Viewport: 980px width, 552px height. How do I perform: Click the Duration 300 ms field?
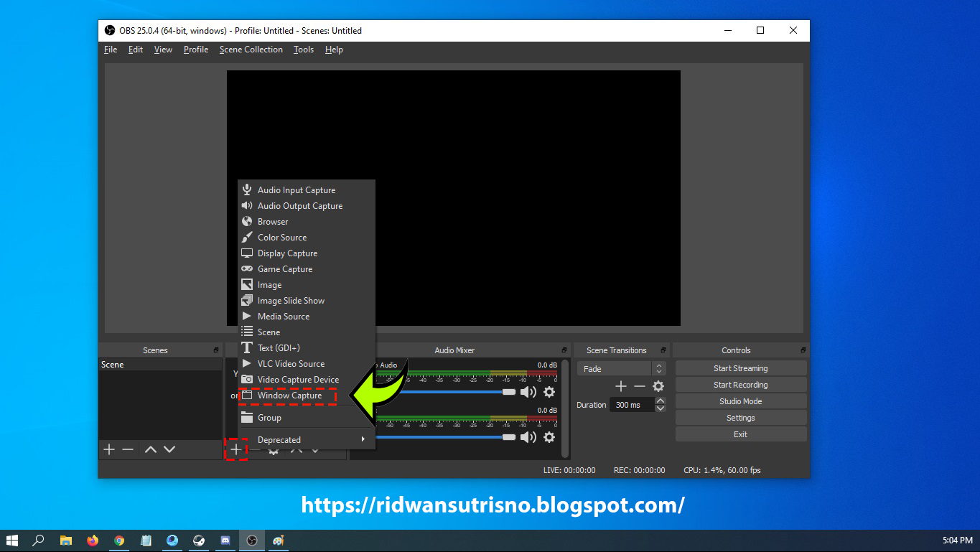632,405
